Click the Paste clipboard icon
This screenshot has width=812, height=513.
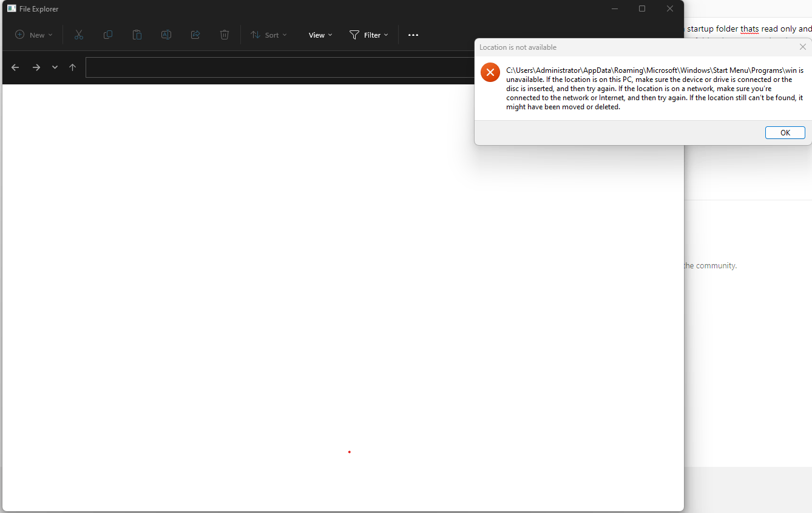pos(137,35)
